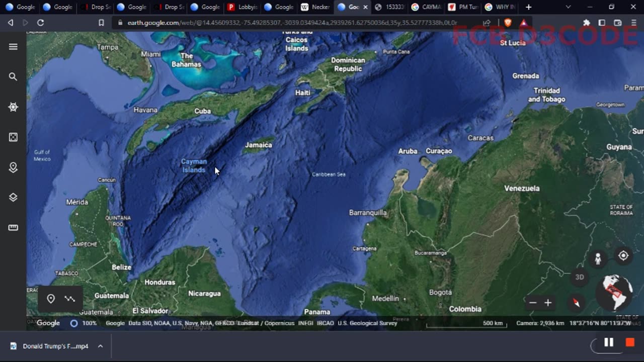The height and width of the screenshot is (362, 644).
Task: Click the Draw line or shape tool
Action: tap(70, 299)
